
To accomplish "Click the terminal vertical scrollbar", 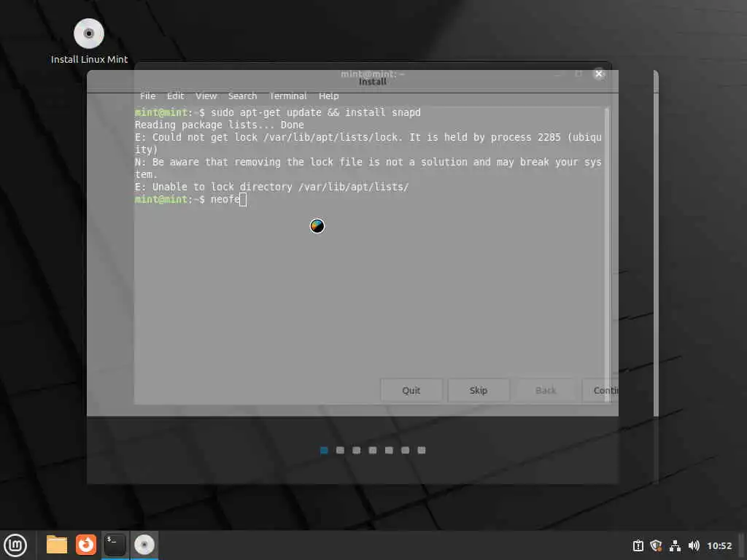I will click(607, 254).
